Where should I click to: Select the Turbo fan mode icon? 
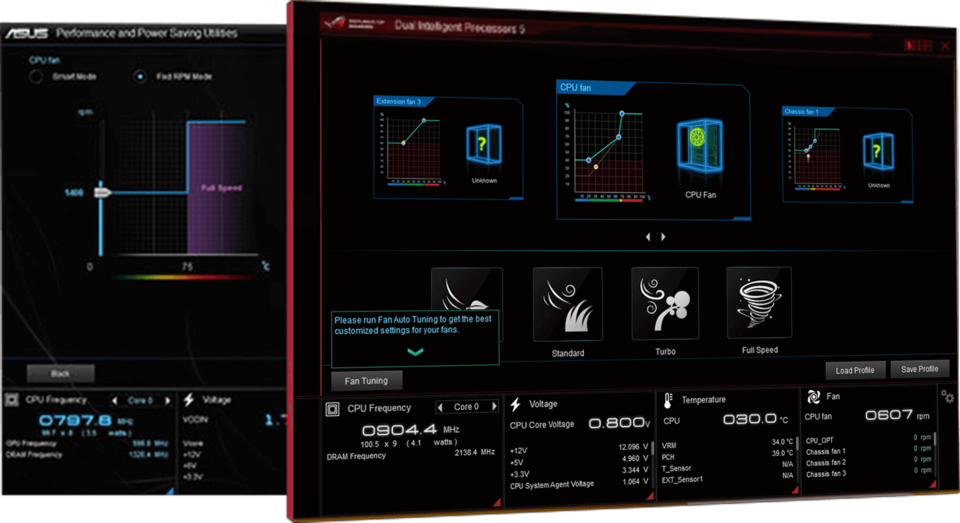(665, 303)
